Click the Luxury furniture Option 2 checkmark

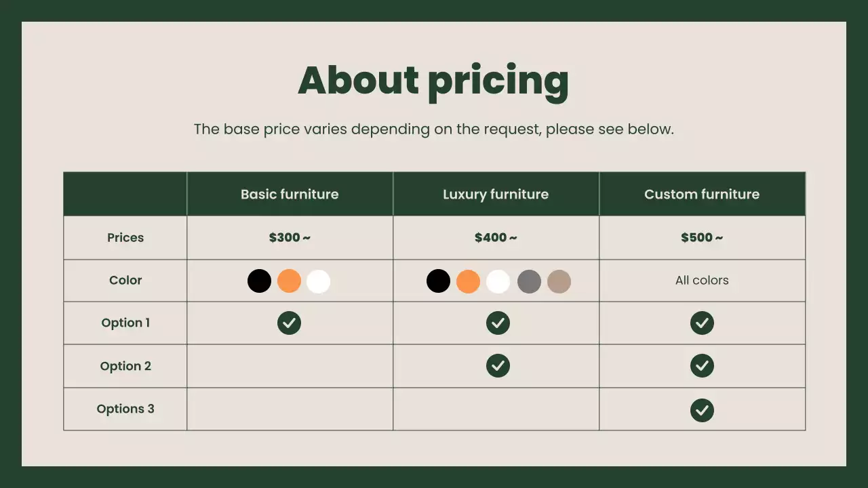point(498,366)
